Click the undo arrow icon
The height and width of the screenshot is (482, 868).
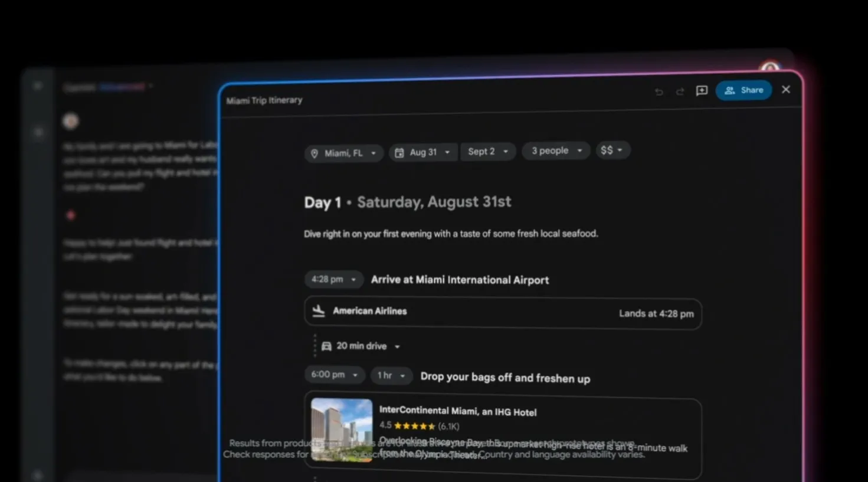tap(659, 91)
